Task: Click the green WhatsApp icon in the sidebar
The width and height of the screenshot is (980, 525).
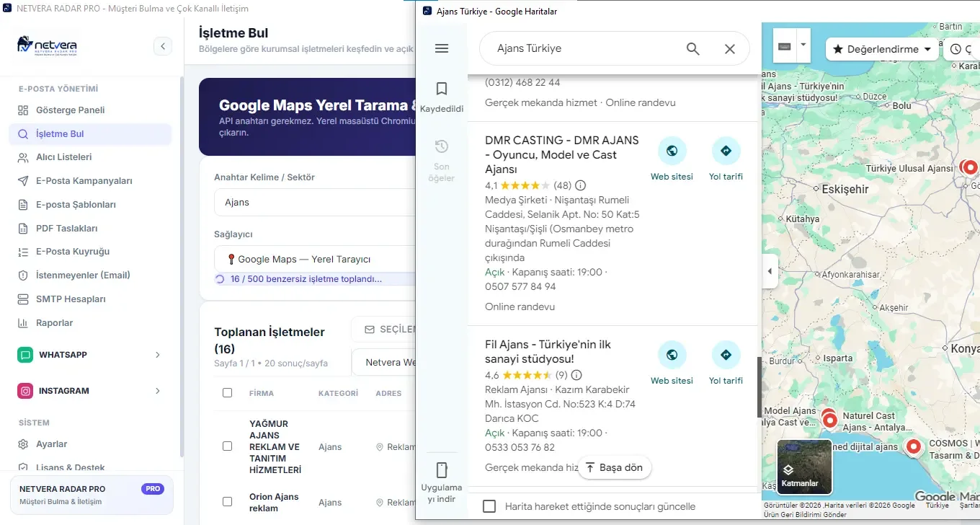Action: click(25, 355)
